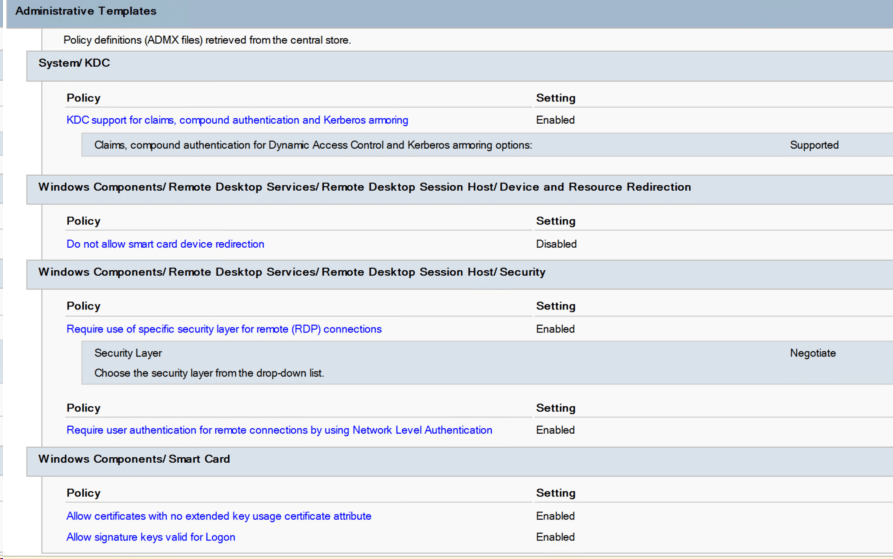893x559 pixels.
Task: Click the Dynamic Access Control options row
Action: tap(313, 145)
